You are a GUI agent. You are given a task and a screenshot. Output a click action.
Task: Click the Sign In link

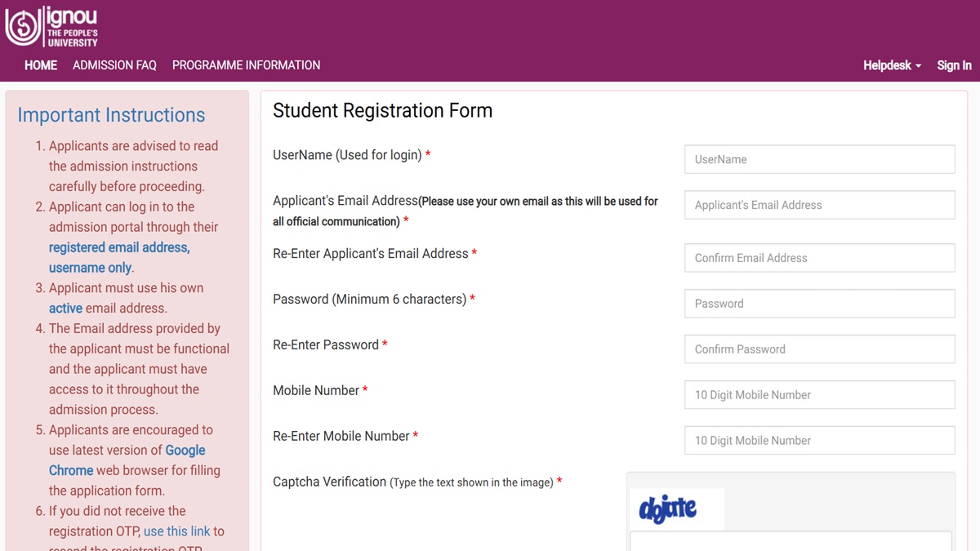click(953, 65)
